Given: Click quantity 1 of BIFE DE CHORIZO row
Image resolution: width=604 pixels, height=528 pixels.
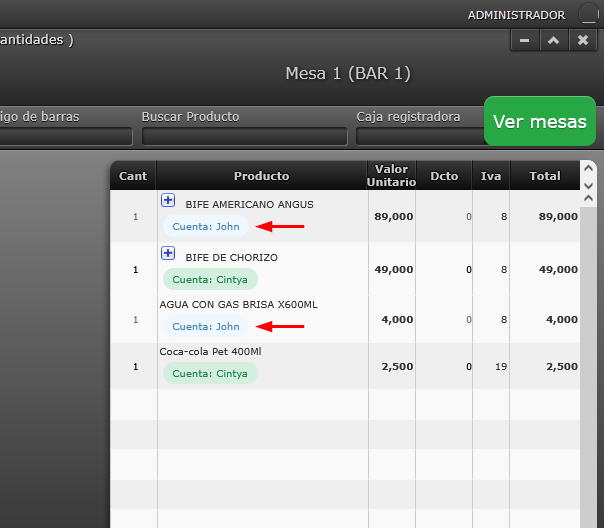Looking at the screenshot, I should [136, 270].
